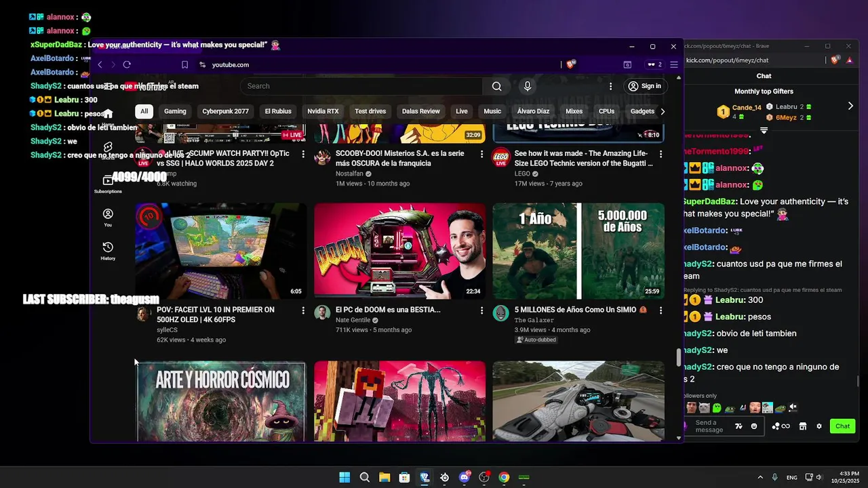This screenshot has width=868, height=488.
Task: Start voice search with the microphone icon
Action: tap(528, 86)
